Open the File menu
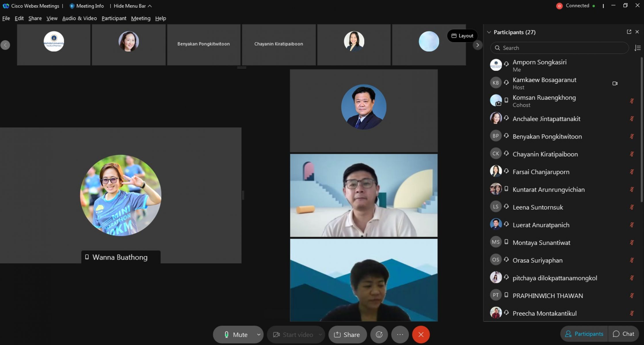This screenshot has height=345, width=644. coord(6,18)
